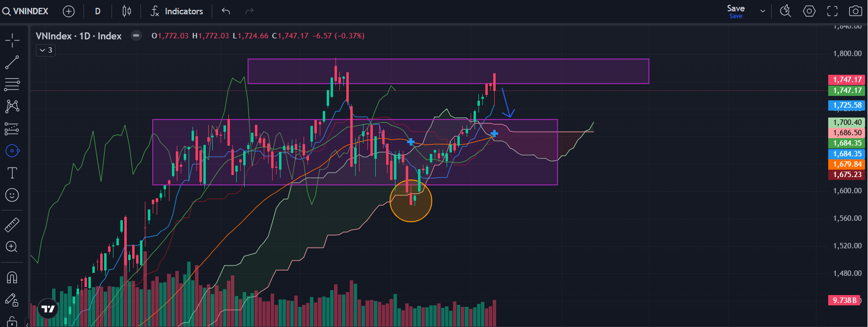
Task: Activate the zoom in tool
Action: click(x=12, y=247)
